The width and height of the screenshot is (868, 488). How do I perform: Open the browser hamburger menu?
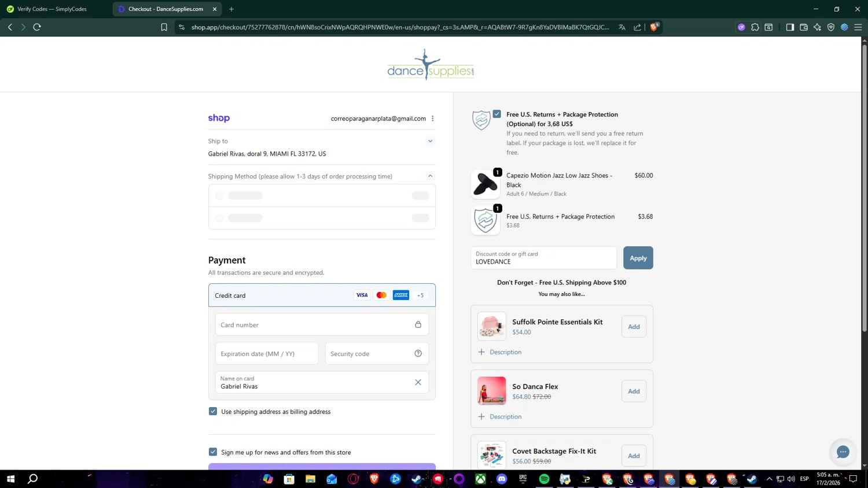pyautogui.click(x=858, y=27)
